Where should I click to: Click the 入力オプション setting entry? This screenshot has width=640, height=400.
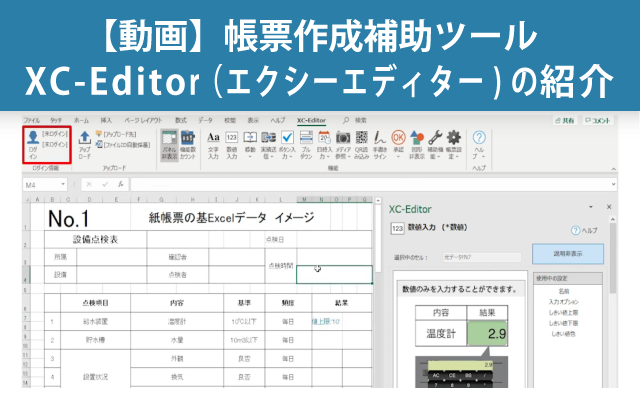[564, 302]
